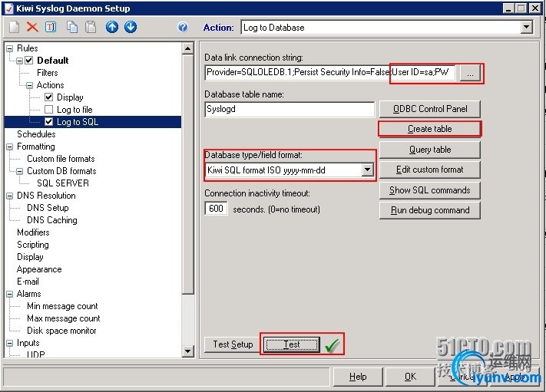Click Show SQL commands button

tap(430, 190)
